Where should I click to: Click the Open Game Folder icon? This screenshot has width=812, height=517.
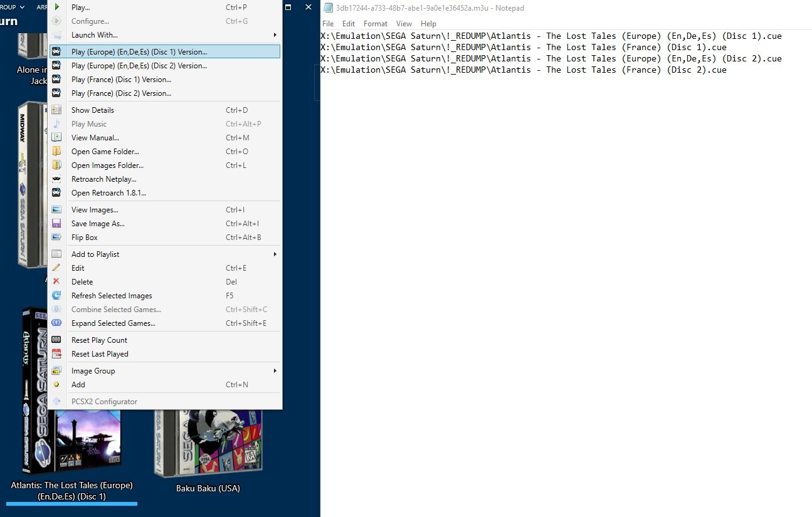click(56, 152)
